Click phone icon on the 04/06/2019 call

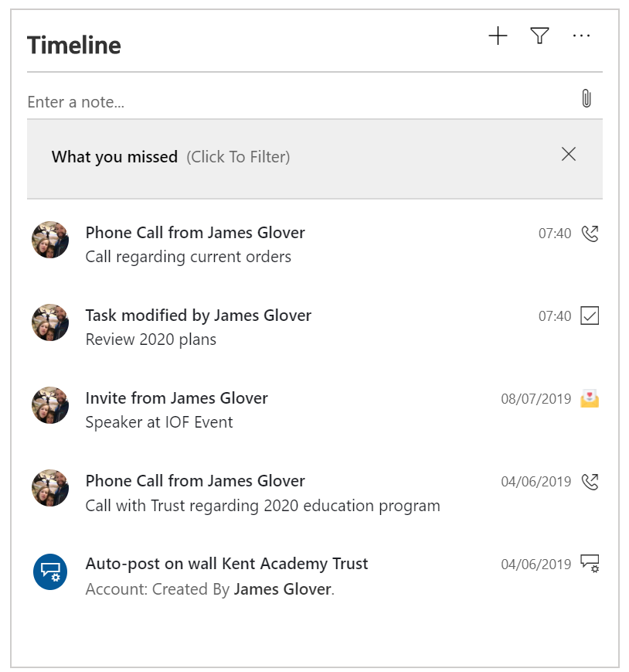(590, 482)
